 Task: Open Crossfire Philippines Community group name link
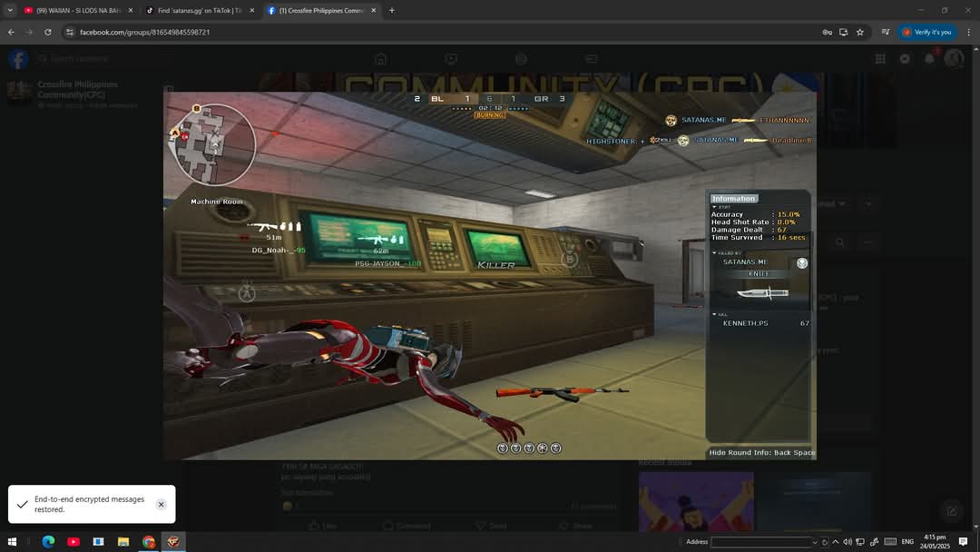(x=77, y=89)
